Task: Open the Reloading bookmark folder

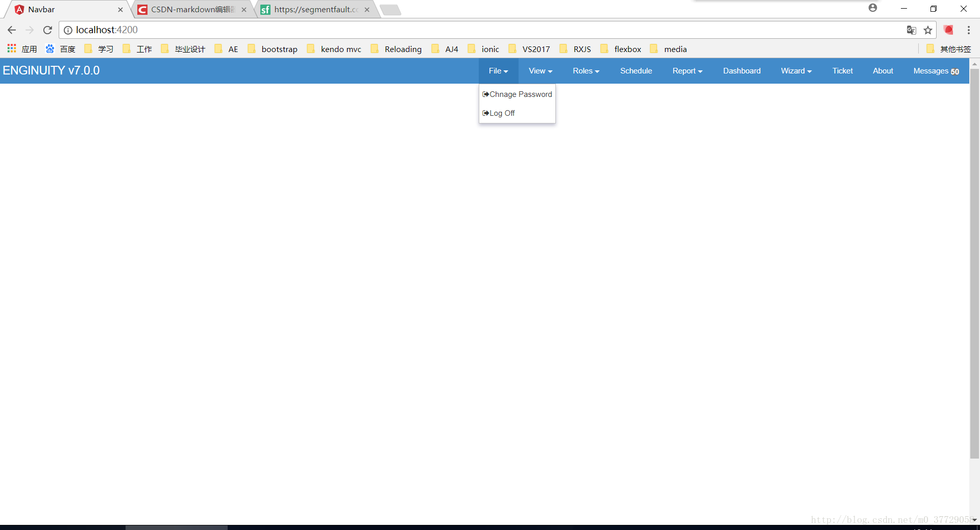Action: 397,49
